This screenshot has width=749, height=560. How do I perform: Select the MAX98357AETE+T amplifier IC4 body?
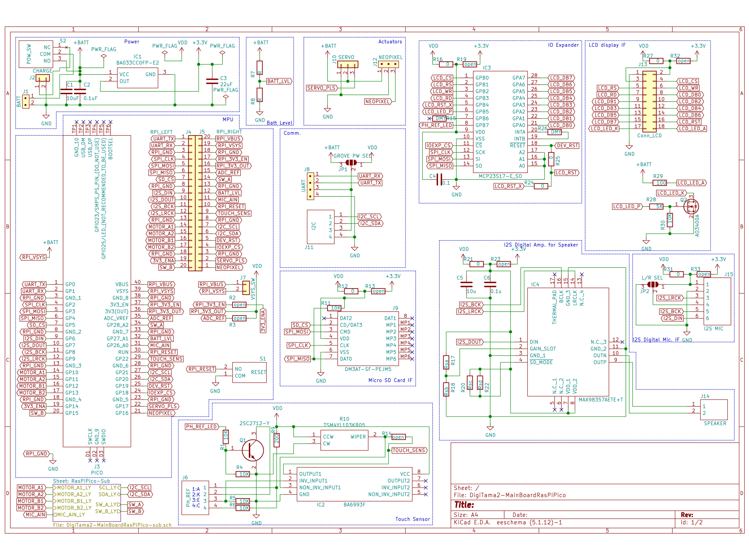tap(568, 342)
